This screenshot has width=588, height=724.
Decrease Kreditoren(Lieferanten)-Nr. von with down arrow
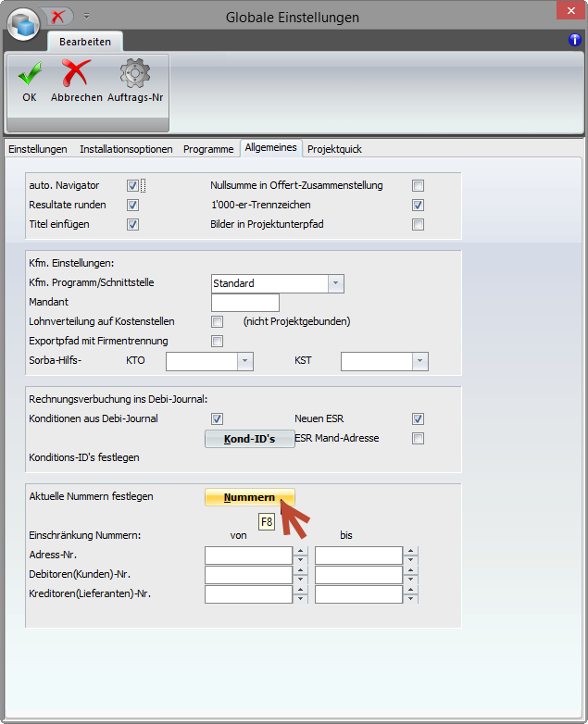click(301, 598)
